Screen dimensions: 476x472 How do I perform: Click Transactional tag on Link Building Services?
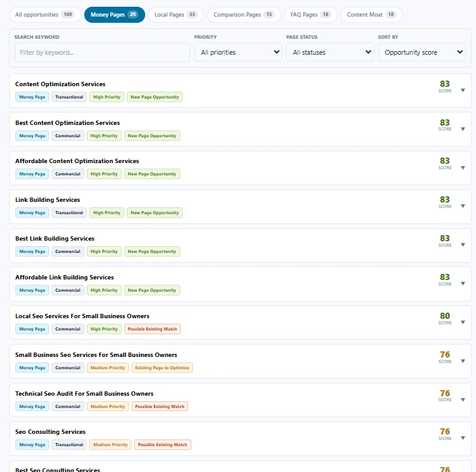coord(69,212)
